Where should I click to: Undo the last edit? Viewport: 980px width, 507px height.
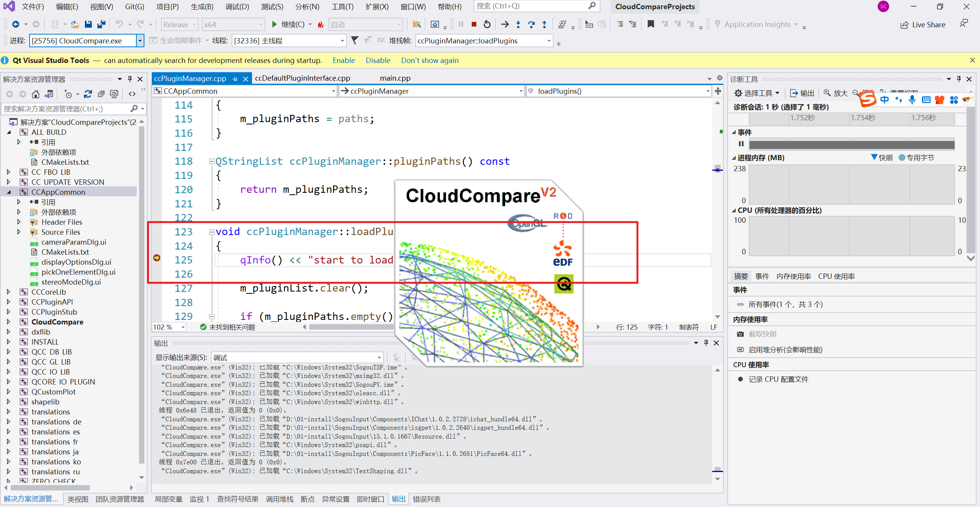click(x=119, y=24)
